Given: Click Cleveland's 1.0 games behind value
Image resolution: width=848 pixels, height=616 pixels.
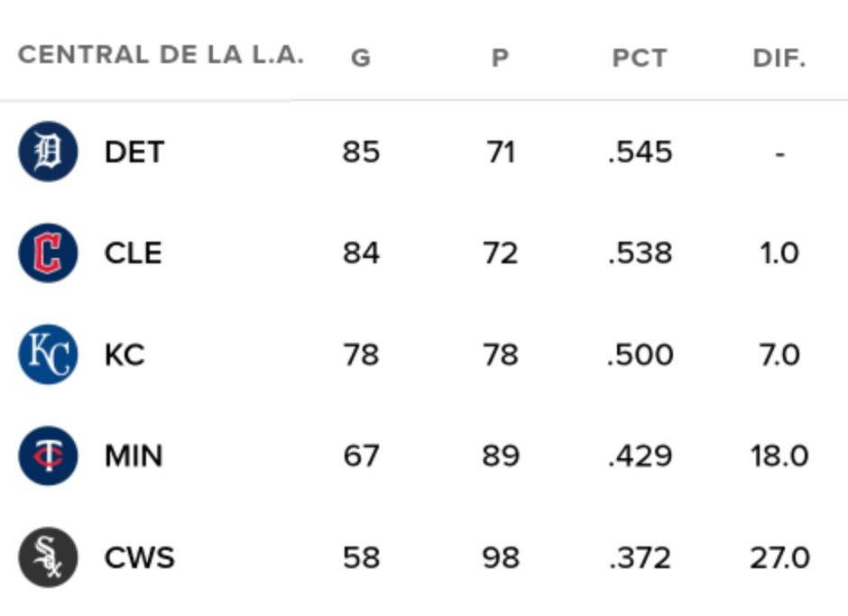Looking at the screenshot, I should pos(779,253).
